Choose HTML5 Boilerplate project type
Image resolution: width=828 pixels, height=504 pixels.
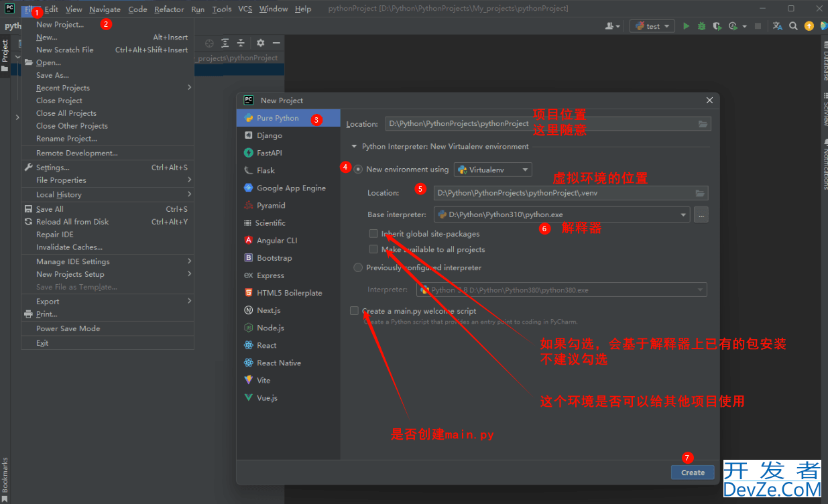288,293
